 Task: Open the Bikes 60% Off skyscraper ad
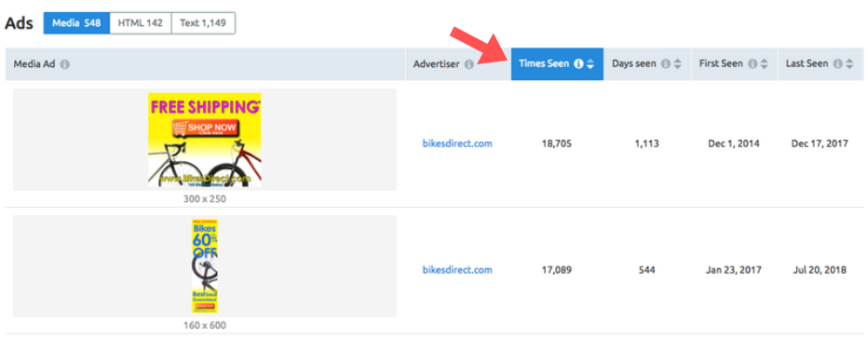pyautogui.click(x=205, y=266)
